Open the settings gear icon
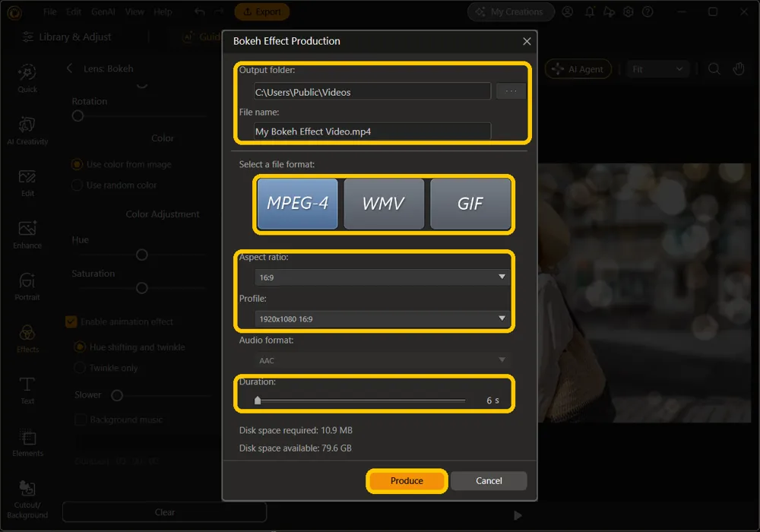Viewport: 760px width, 532px height. click(629, 11)
